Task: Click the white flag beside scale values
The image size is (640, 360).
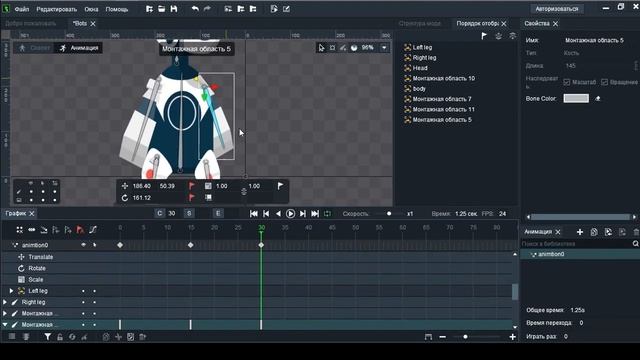Action: (x=280, y=186)
